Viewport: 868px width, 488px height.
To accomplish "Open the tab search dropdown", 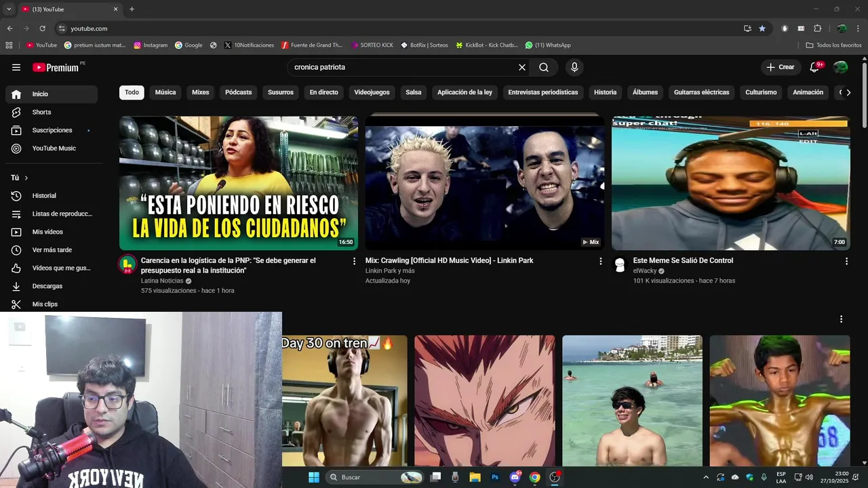I will click(x=9, y=9).
